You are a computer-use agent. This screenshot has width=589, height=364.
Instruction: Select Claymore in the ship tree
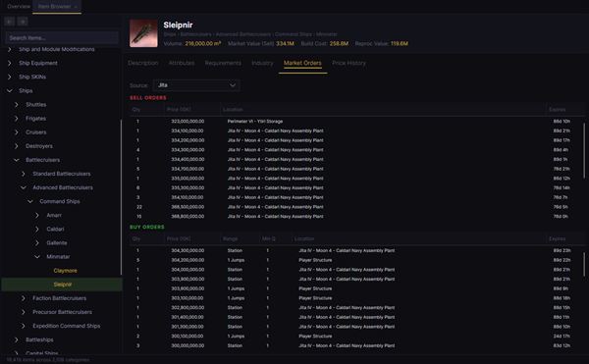(65, 271)
